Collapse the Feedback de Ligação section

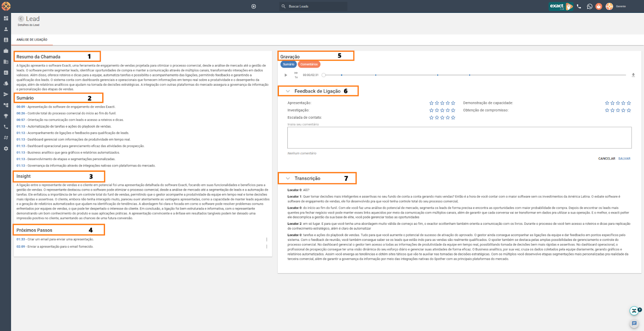pos(288,91)
